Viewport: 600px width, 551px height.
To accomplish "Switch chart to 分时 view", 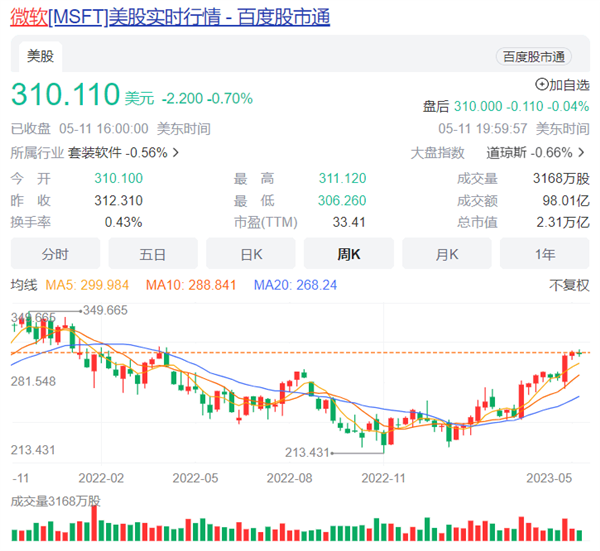I will 55,254.
